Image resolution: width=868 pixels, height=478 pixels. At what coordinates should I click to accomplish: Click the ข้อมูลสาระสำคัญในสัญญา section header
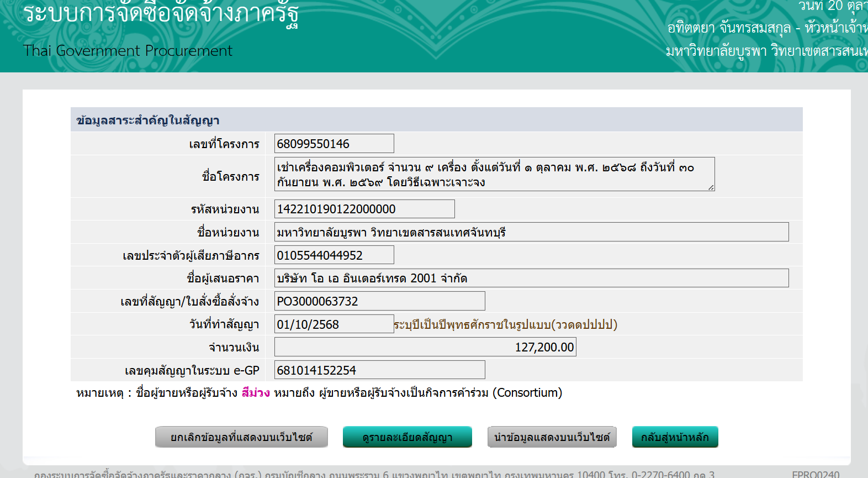pos(148,120)
